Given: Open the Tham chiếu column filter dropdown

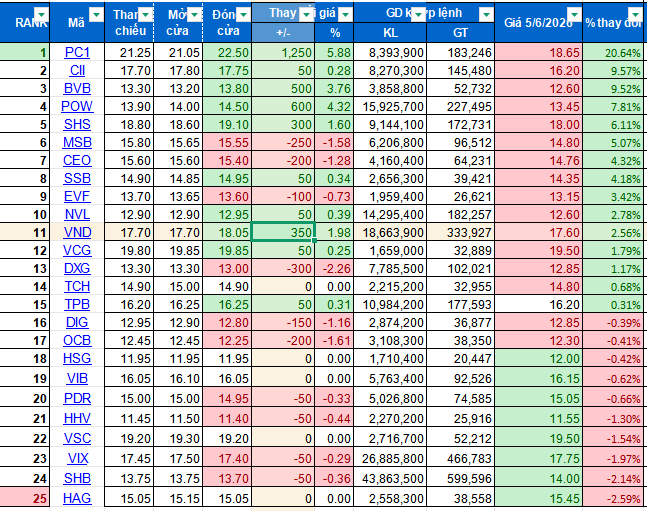Looking at the screenshot, I should [145, 15].
